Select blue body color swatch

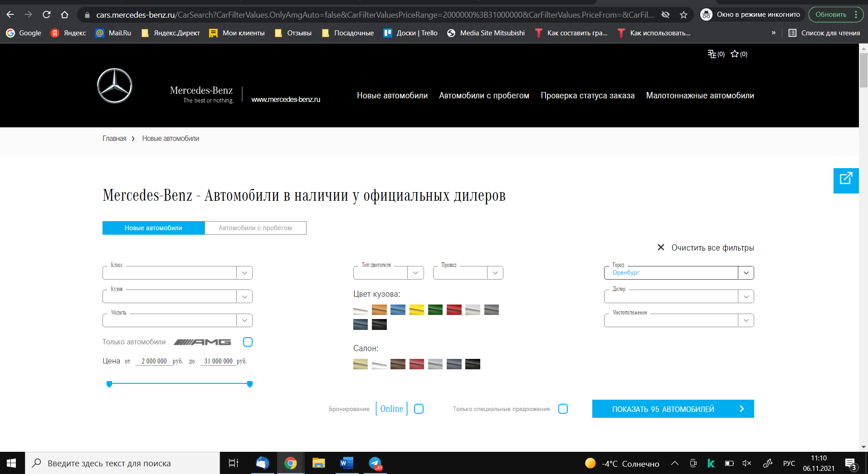click(x=398, y=310)
